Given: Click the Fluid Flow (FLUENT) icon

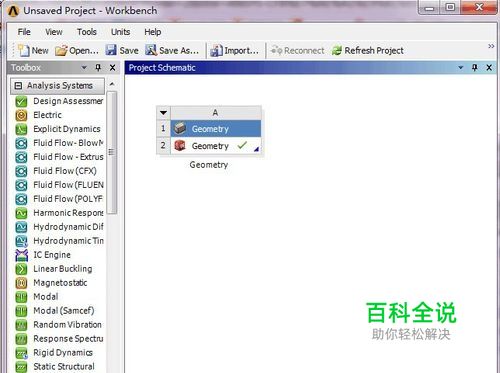Looking at the screenshot, I should pyautogui.click(x=21, y=185).
